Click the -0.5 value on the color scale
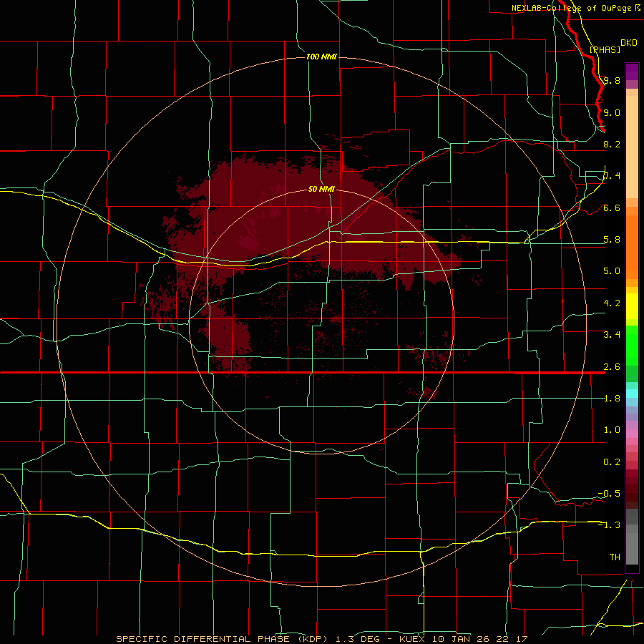The image size is (644, 644). [x=609, y=494]
